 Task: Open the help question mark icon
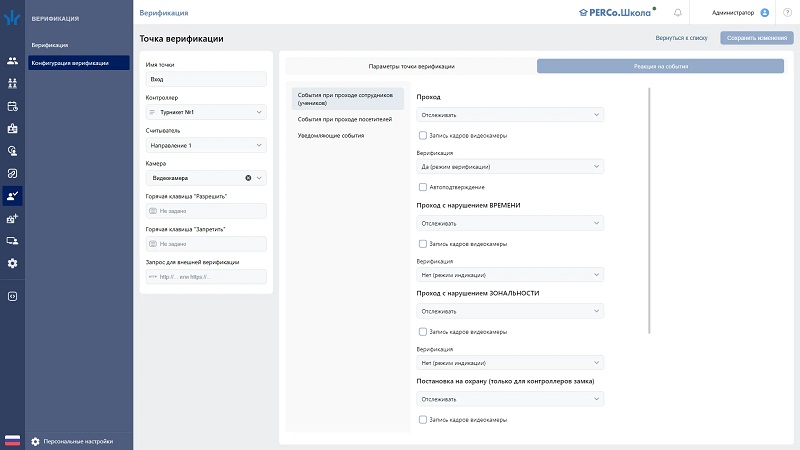787,12
